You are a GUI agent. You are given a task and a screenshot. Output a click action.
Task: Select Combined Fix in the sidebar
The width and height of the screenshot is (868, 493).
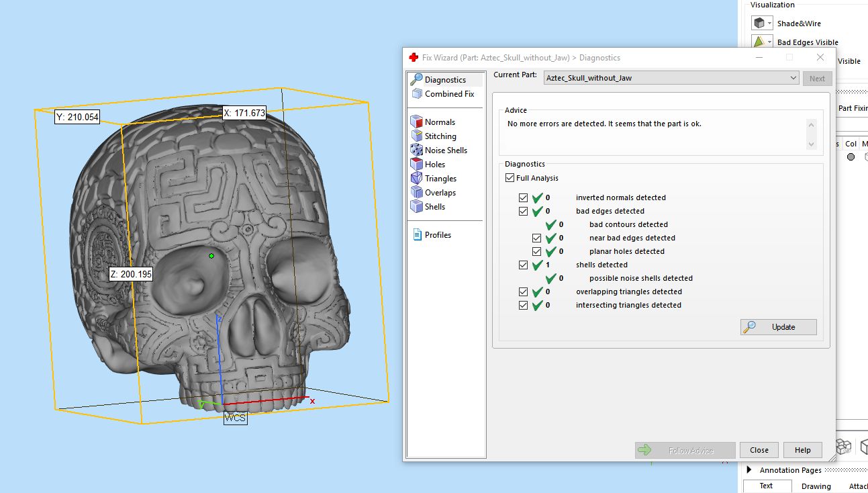tap(448, 94)
